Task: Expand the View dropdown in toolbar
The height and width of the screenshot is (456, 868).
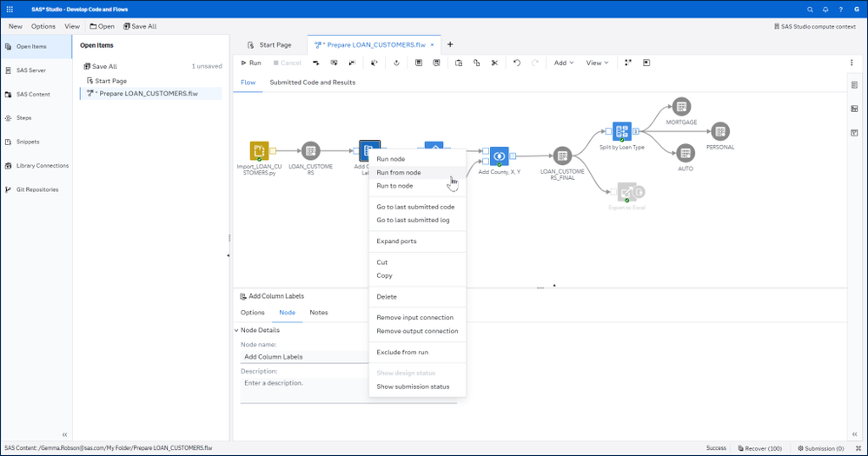Action: [597, 63]
